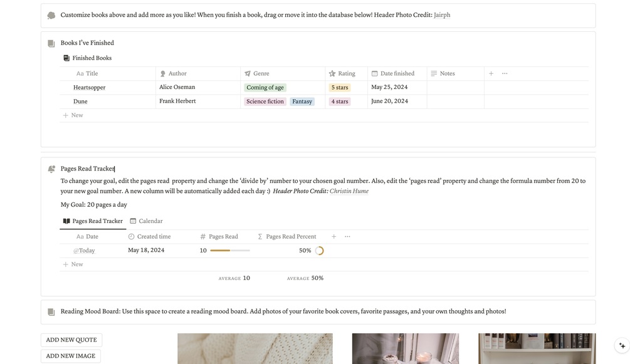This screenshot has width=630, height=364.
Task: Open the Rating column header menu
Action: click(346, 73)
